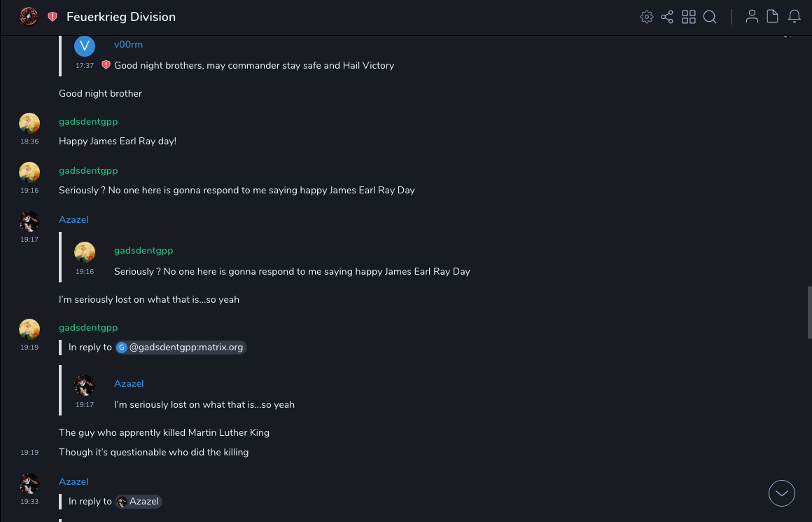Open the room files icon
The image size is (812, 522).
(773, 17)
